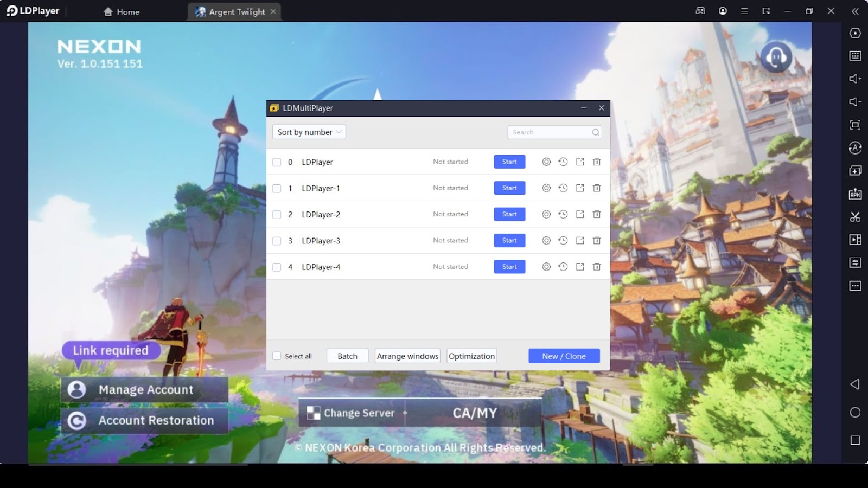Click shortcut icon for LDPlayer-2
868x488 pixels.
[580, 214]
